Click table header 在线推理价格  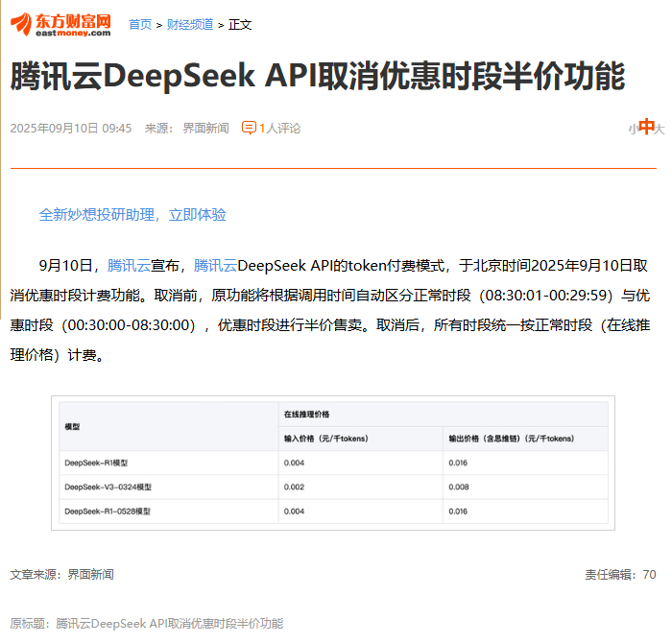[x=306, y=415]
